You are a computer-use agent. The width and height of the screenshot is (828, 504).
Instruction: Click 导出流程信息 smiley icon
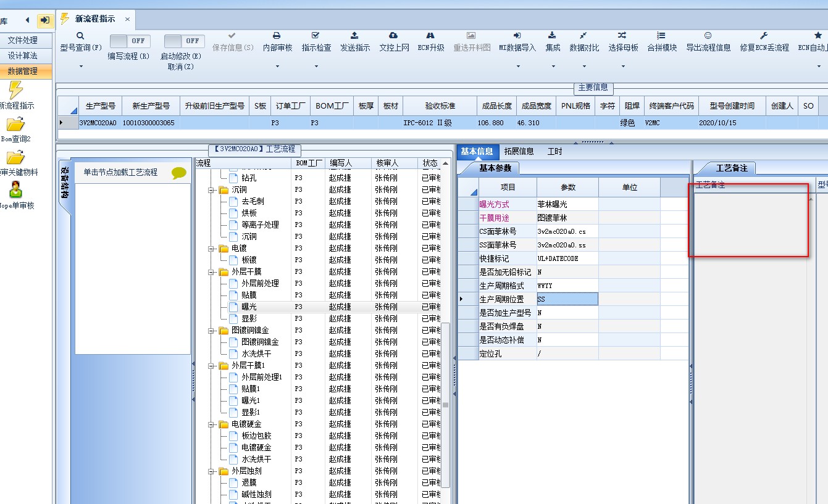coord(708,36)
